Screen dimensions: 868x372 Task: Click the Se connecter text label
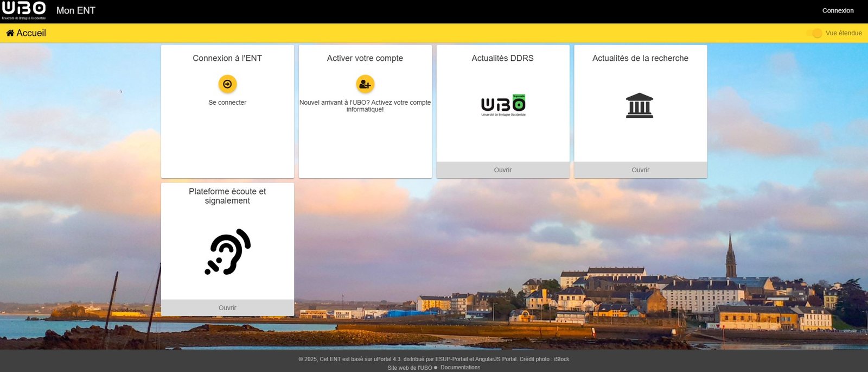(227, 103)
